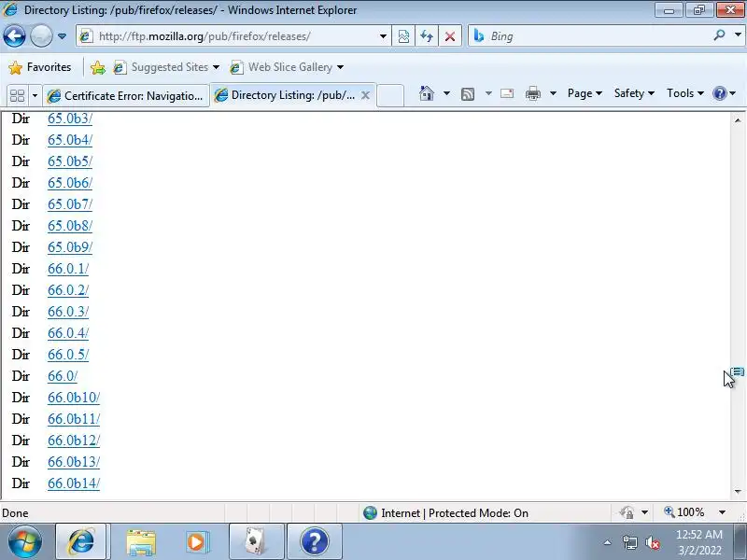Launch Windows Media Player from taskbar
The image size is (747, 560).
pyautogui.click(x=196, y=542)
